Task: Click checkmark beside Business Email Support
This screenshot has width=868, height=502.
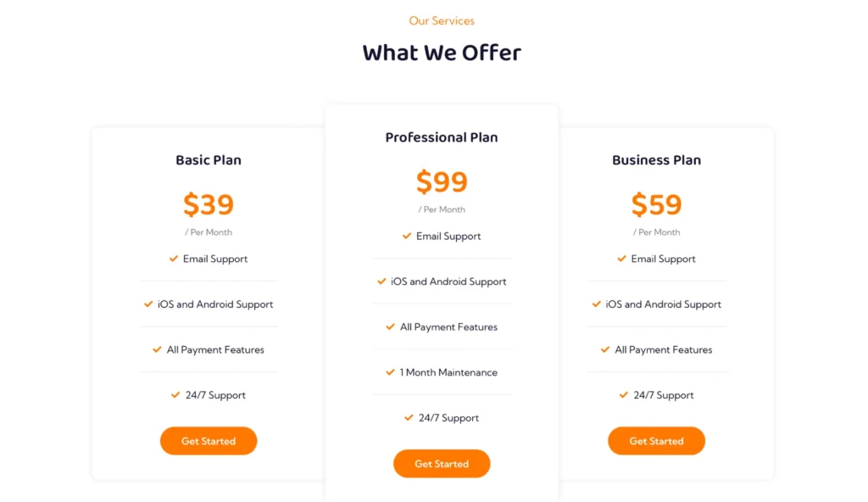Action: coord(622,259)
